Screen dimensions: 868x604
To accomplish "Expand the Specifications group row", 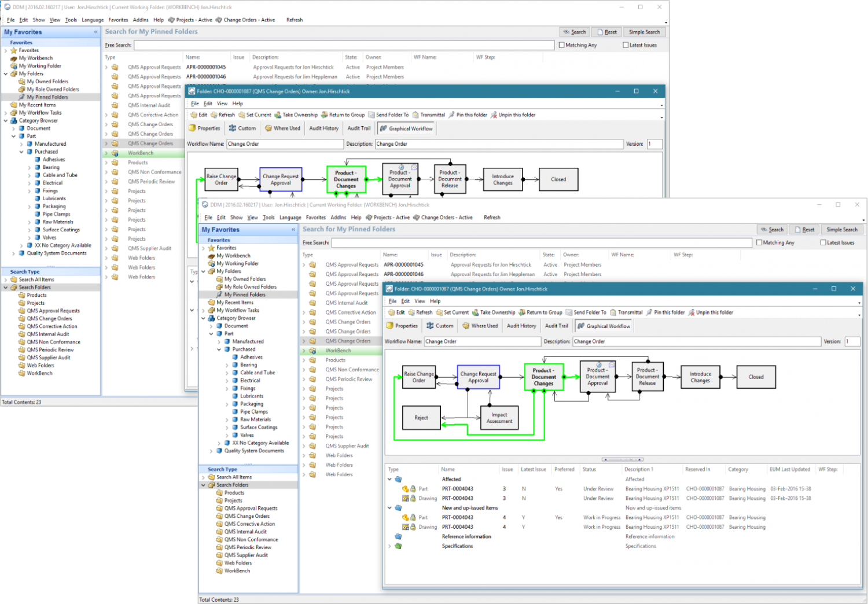I will click(390, 546).
